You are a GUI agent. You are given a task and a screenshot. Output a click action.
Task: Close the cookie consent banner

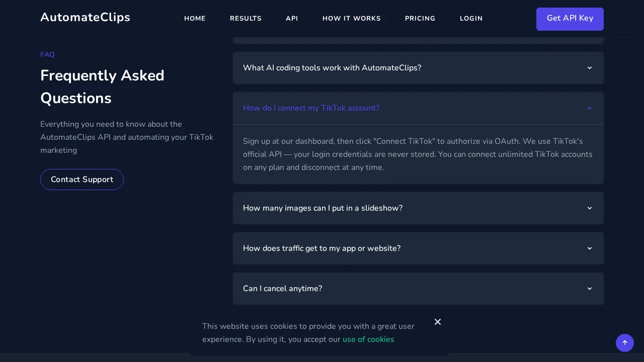(x=437, y=322)
